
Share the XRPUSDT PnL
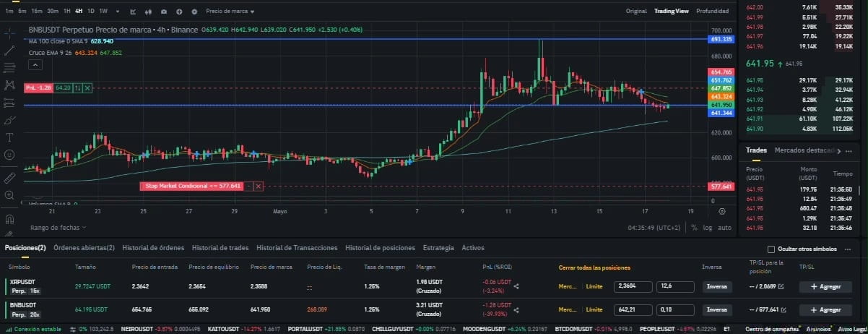[x=516, y=286]
